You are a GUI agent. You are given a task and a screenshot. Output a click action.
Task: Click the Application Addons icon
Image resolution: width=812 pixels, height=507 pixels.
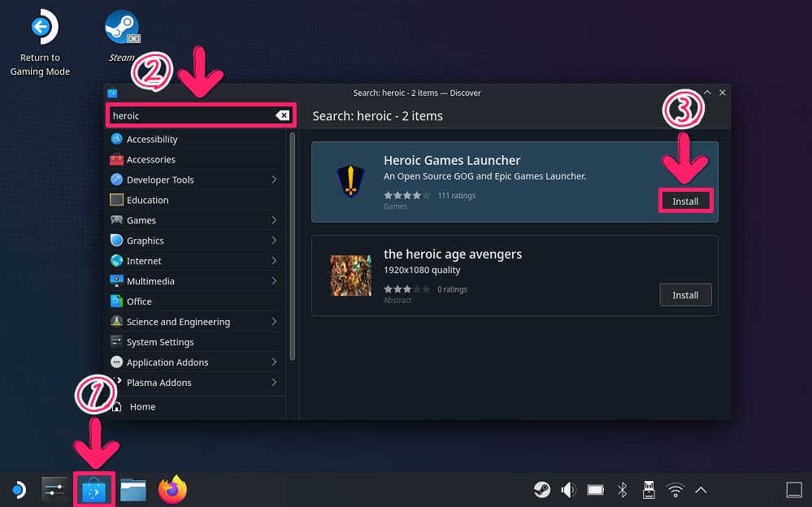[x=116, y=362]
